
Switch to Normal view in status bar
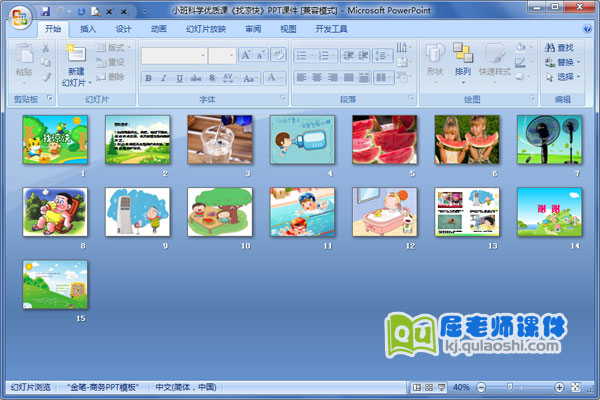click(417, 387)
